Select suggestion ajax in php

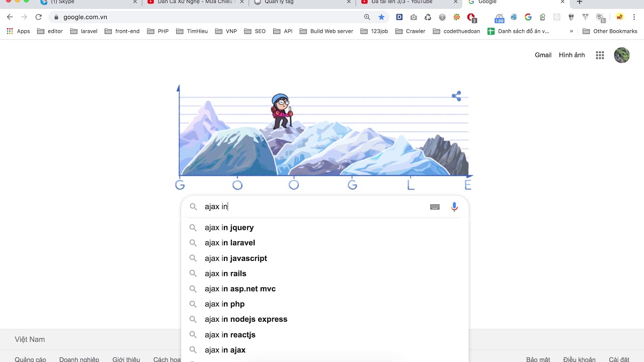click(325, 304)
